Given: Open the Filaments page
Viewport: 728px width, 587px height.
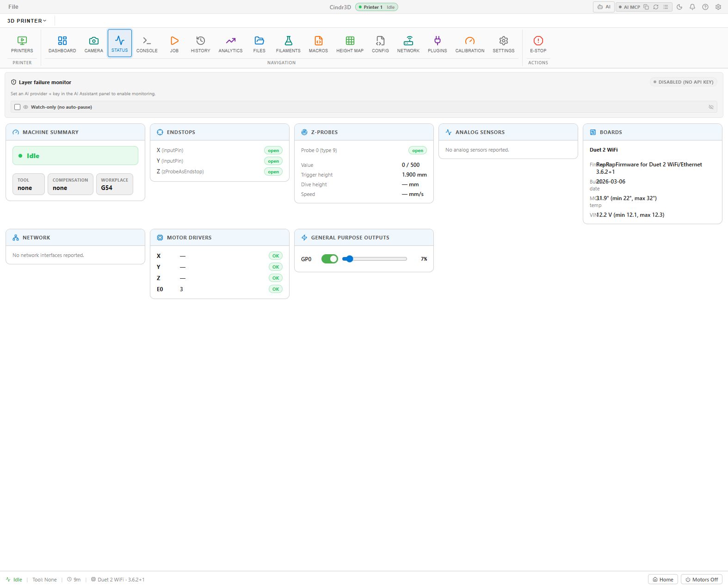Looking at the screenshot, I should click(288, 43).
